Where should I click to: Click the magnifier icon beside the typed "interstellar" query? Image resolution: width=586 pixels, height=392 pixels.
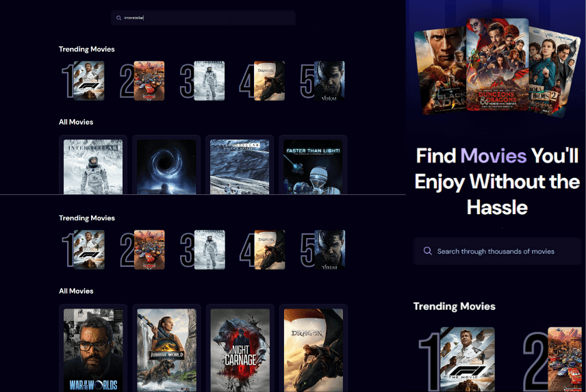119,18
